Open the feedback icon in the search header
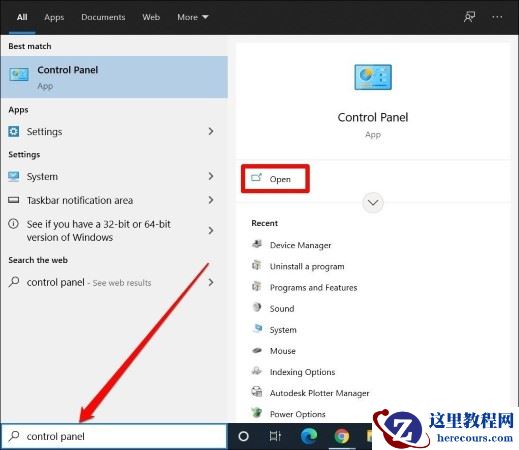This screenshot has width=519, height=450. tap(470, 17)
